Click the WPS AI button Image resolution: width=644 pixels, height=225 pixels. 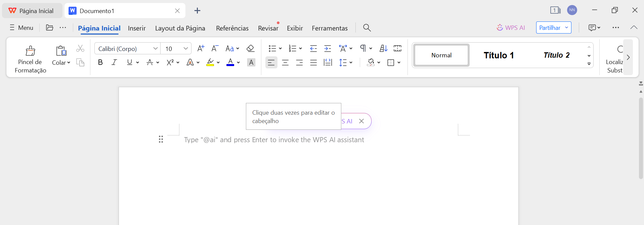click(511, 27)
